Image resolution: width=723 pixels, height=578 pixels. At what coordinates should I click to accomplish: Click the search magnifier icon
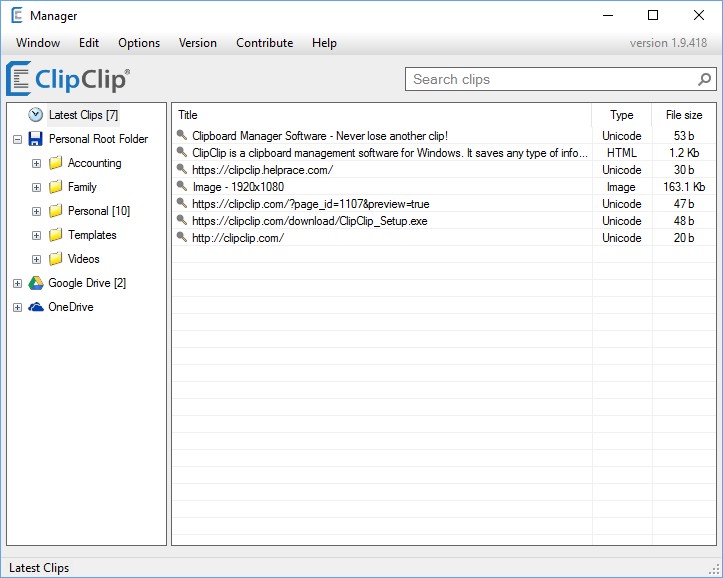704,79
